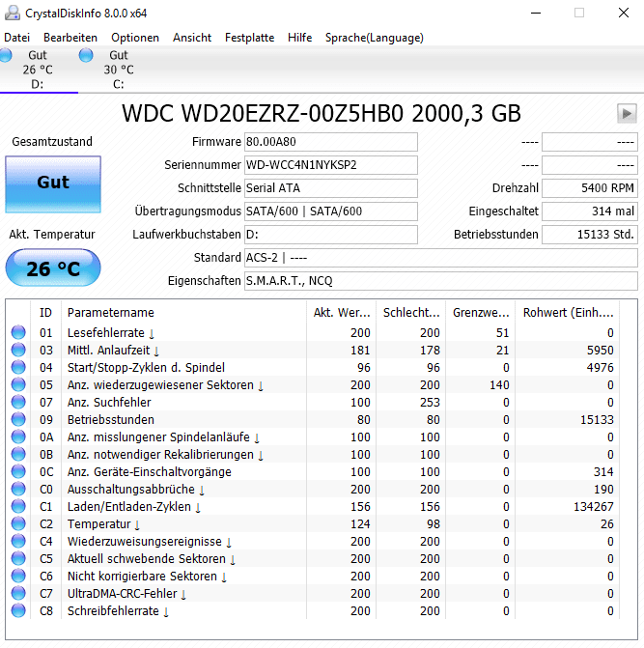Click the Lesefehlerrate parameter name
The height and width of the screenshot is (648, 644).
[106, 332]
